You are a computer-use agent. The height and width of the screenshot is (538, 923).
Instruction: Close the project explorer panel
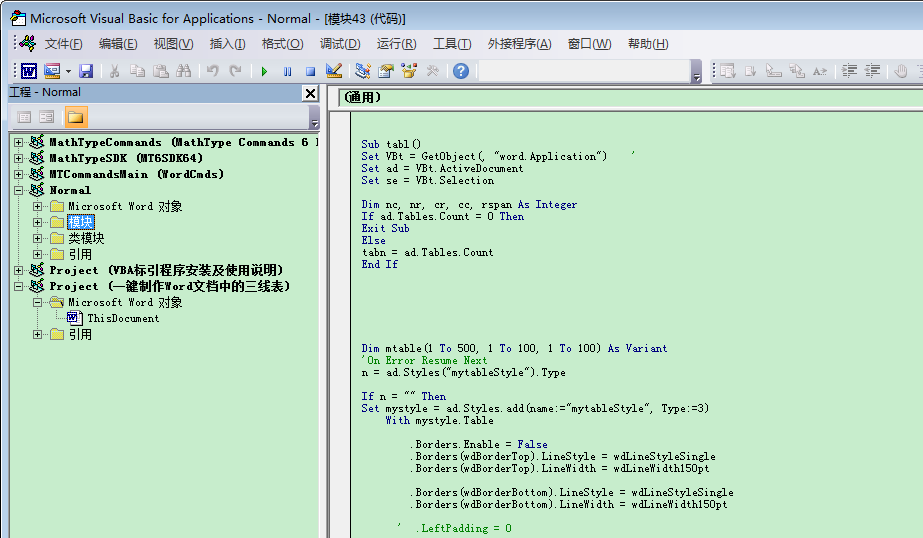tap(310, 93)
